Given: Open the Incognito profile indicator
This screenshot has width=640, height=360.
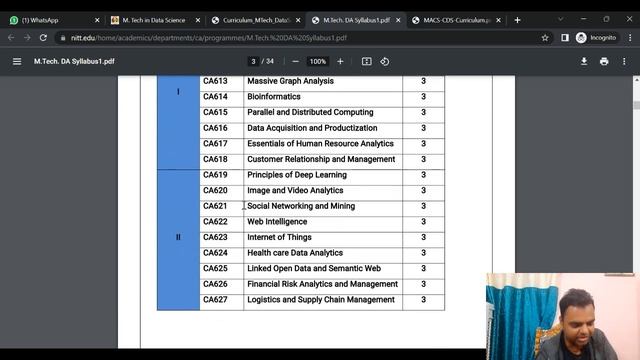Looking at the screenshot, I should 596,38.
